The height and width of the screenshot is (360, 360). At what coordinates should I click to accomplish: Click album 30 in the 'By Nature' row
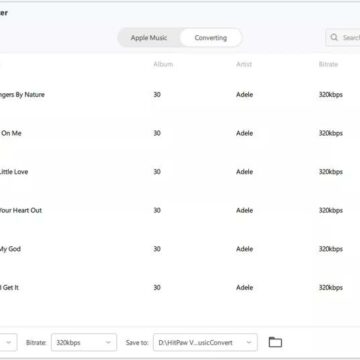click(157, 94)
